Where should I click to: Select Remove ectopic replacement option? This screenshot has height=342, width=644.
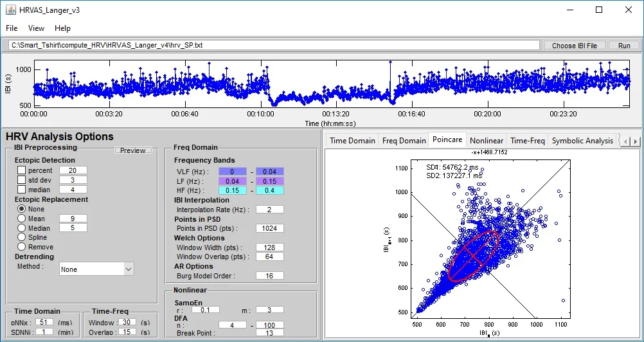21,247
